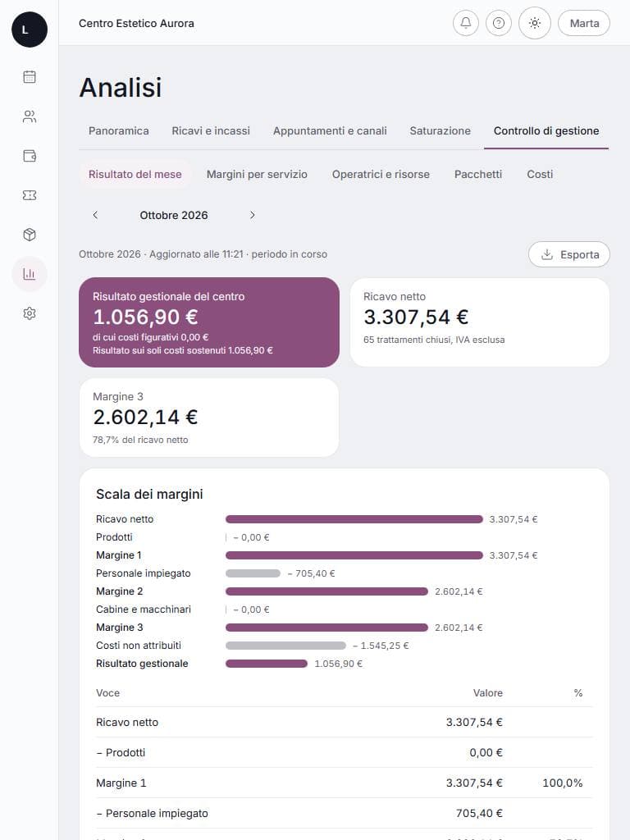Click the 705,40 € table value
The width and height of the screenshot is (630, 840).
click(x=479, y=813)
